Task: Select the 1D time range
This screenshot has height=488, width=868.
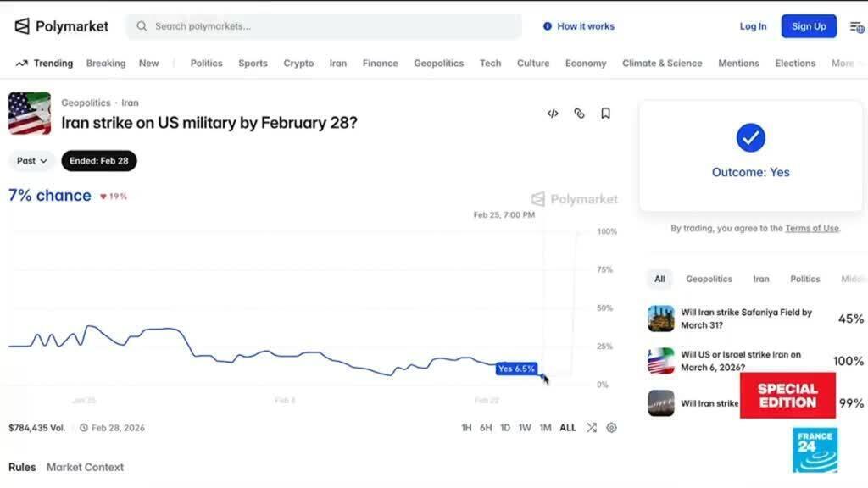Action: pyautogui.click(x=505, y=428)
